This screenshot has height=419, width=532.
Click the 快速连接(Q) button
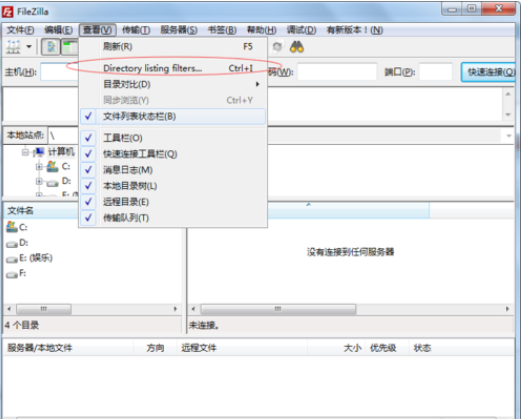[489, 72]
